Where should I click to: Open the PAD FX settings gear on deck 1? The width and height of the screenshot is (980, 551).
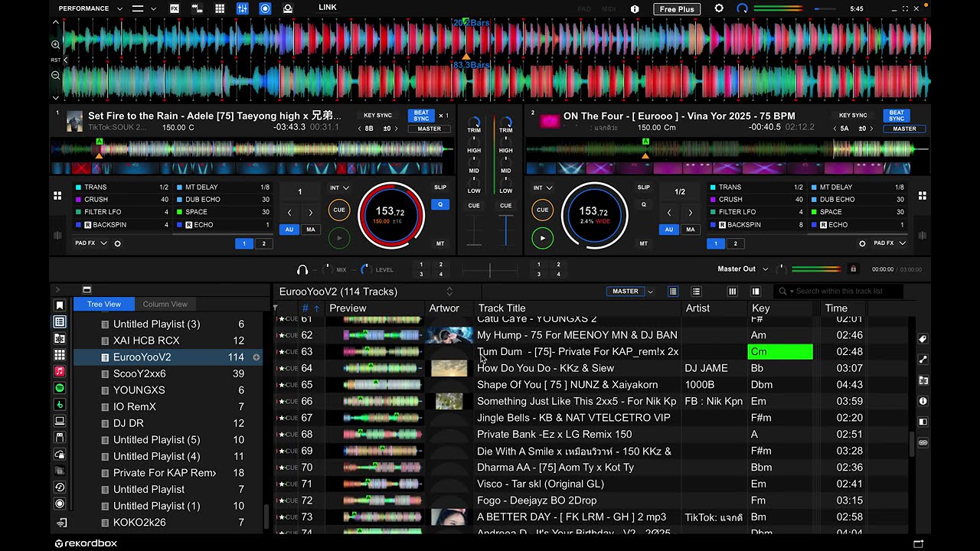[x=117, y=243]
